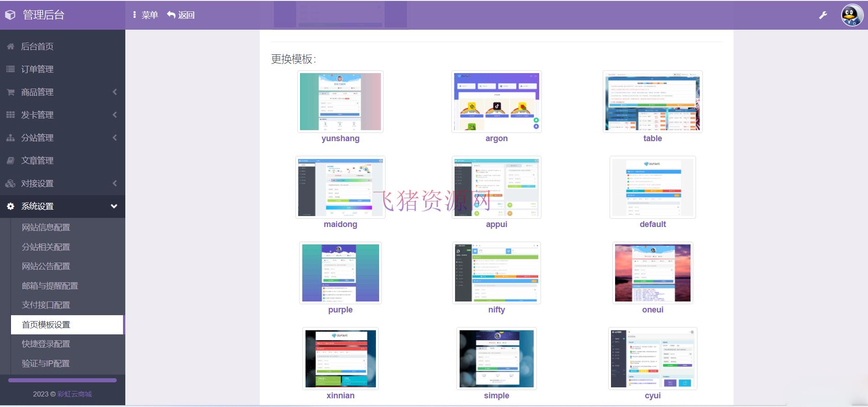The image size is (868, 407).
Task: Expand the 商品管理 submenu arrow
Action: (114, 92)
